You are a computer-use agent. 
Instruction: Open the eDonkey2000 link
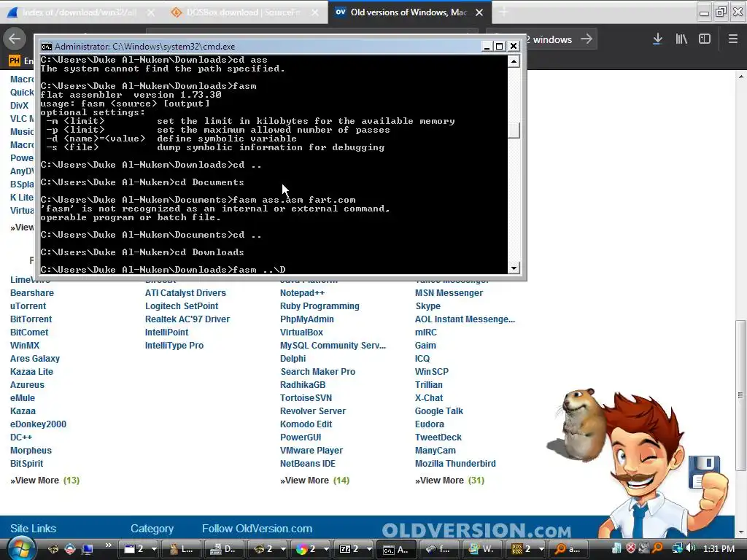(38, 424)
